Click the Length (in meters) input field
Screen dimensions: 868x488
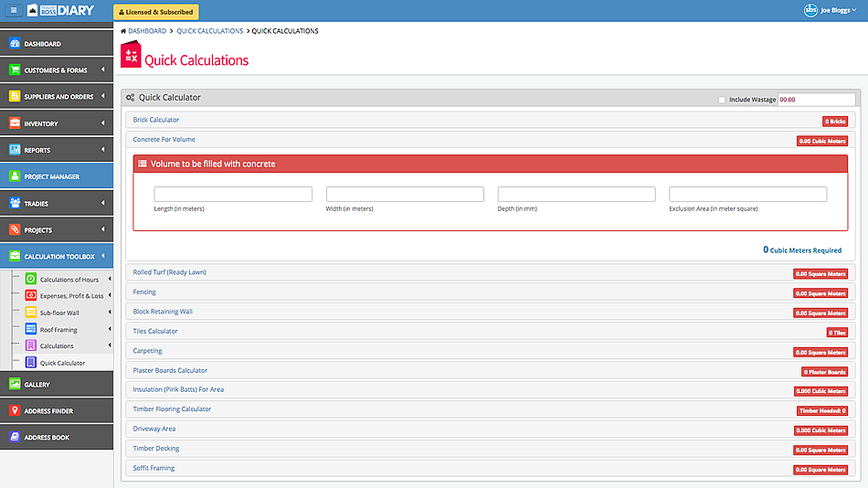point(233,195)
